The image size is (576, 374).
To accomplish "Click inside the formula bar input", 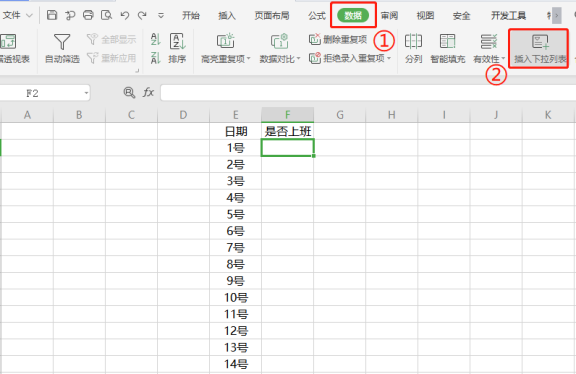I will 368,93.
